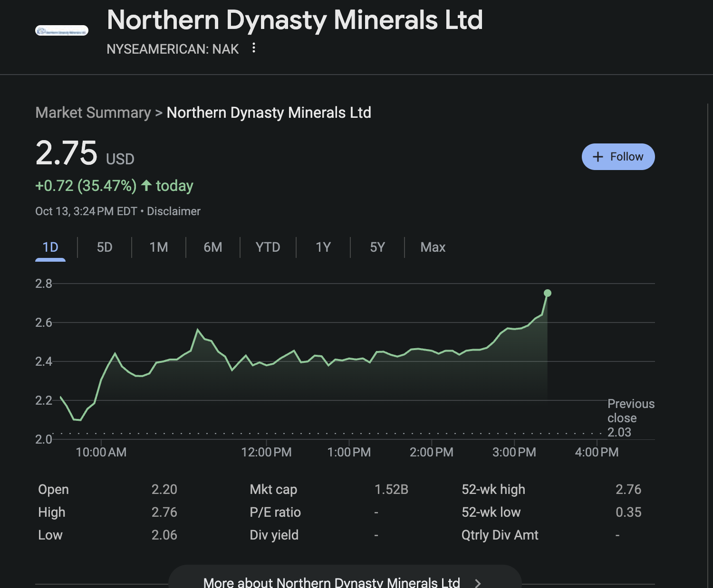The image size is (713, 588).
Task: Click the chevron arrow on the More about button
Action: pos(478,583)
